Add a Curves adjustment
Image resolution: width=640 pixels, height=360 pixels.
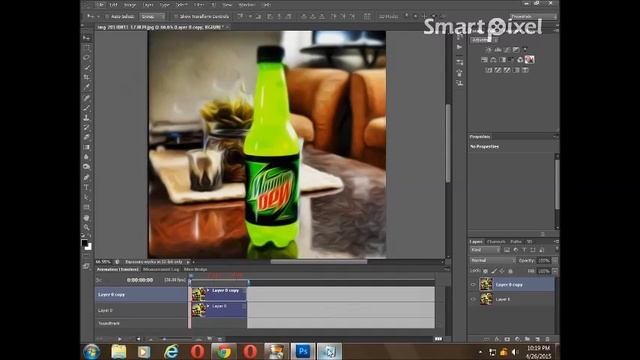tap(507, 50)
